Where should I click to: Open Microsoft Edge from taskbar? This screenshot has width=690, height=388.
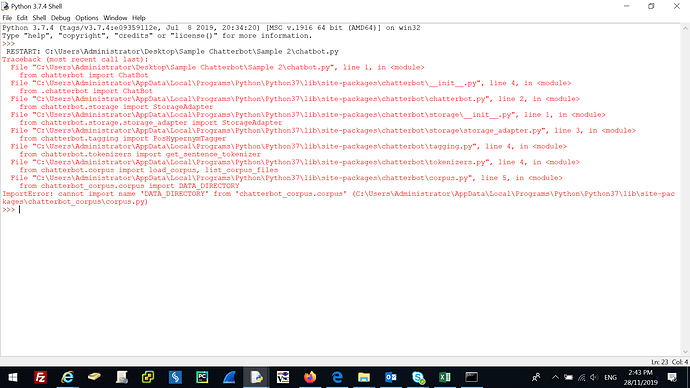337,377
